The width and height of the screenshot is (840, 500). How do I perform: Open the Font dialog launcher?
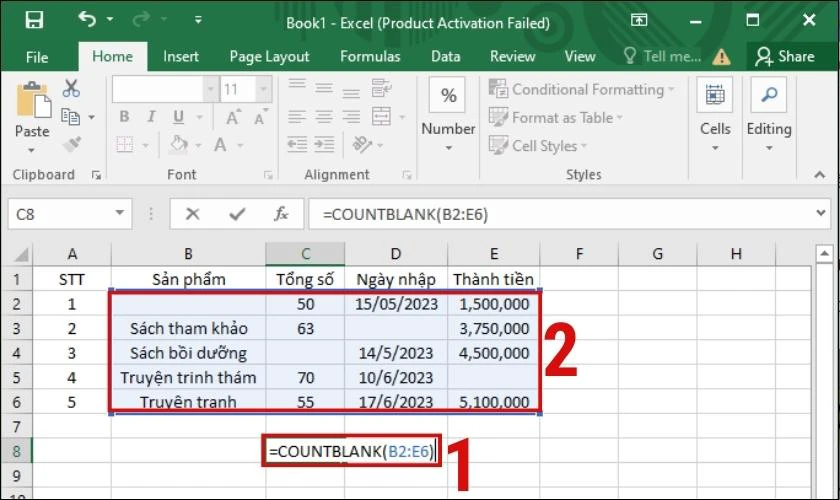268,175
